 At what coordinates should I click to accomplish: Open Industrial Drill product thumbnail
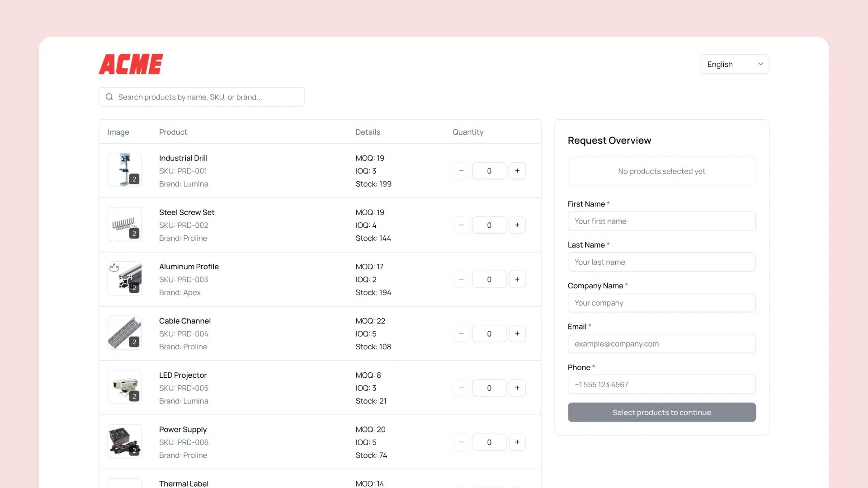coord(125,170)
